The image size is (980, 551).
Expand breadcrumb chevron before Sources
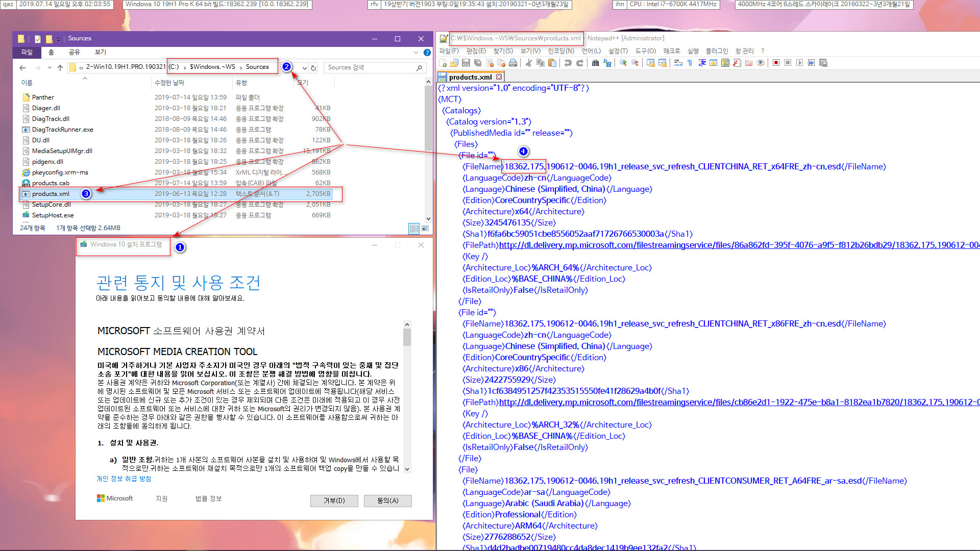[x=241, y=67]
